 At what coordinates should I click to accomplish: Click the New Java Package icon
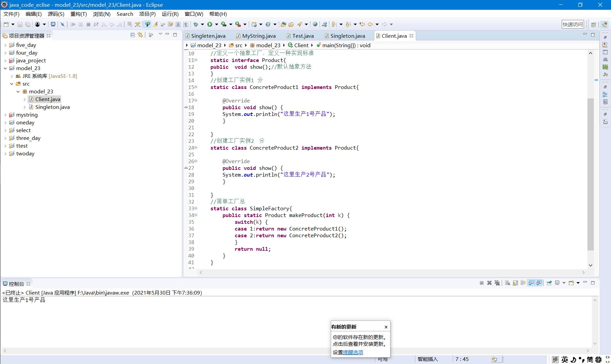click(x=254, y=24)
